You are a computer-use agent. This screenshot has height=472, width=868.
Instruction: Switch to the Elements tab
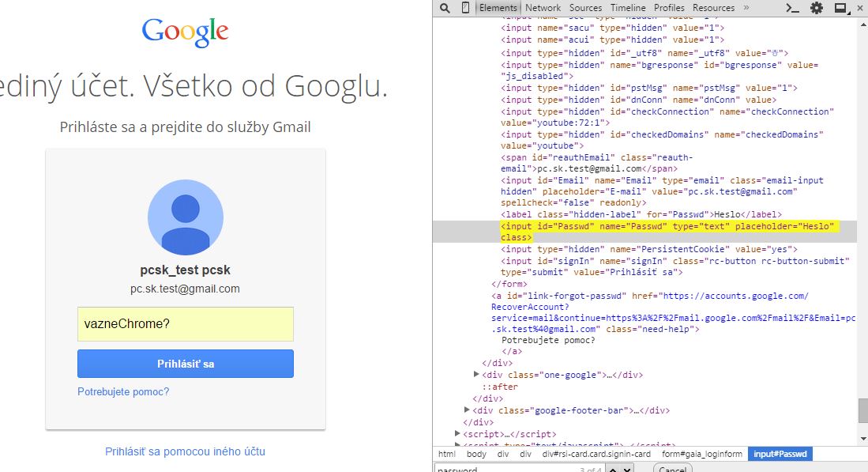pos(498,8)
